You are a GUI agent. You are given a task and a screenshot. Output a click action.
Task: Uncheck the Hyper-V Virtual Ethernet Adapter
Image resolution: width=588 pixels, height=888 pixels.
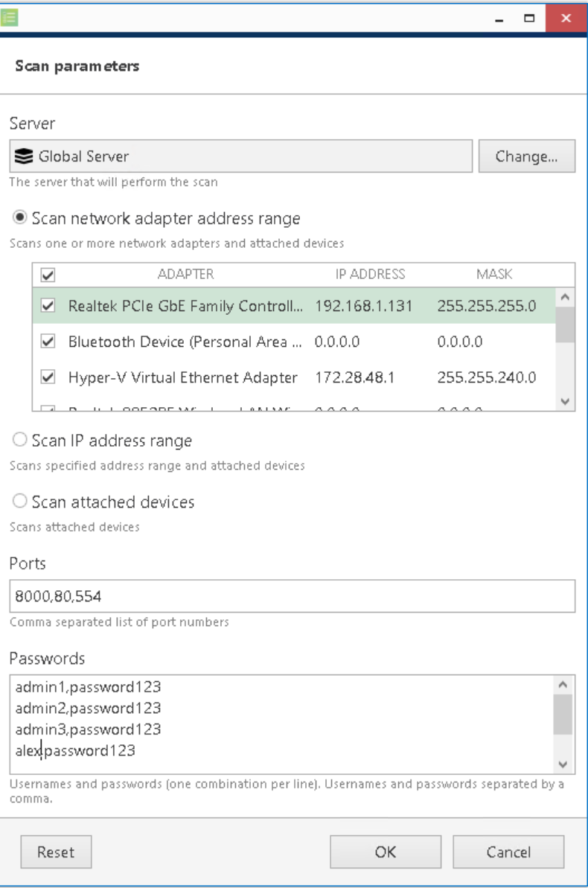pos(46,377)
